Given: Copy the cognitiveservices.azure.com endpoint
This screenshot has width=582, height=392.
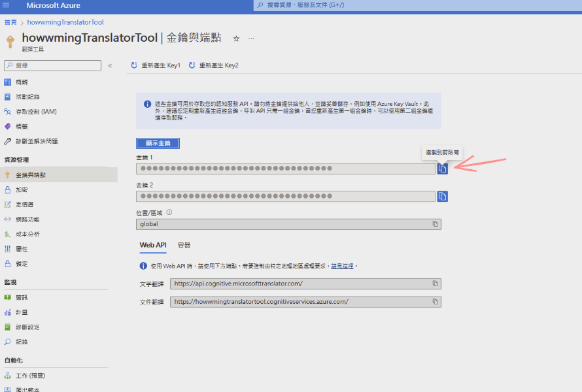Looking at the screenshot, I should click(x=435, y=301).
